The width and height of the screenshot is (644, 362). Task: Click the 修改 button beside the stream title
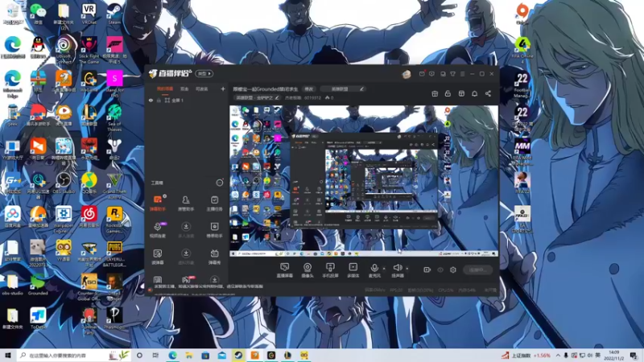[x=309, y=88]
